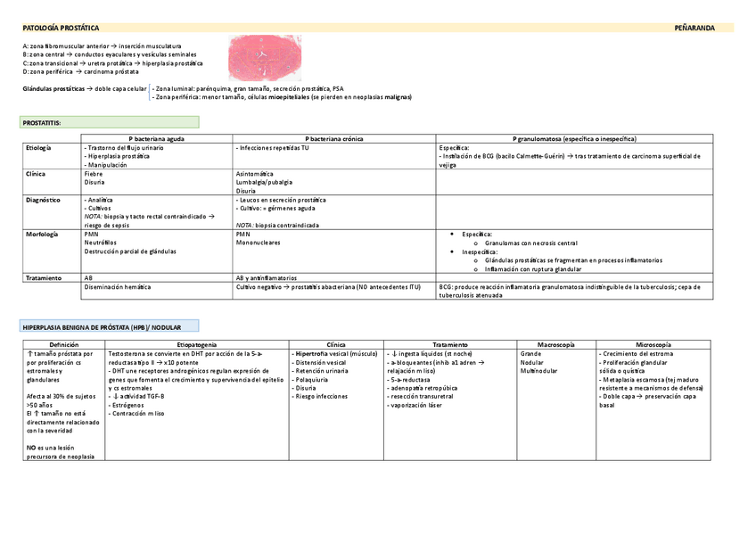756x535 pixels.
Task: Click HPB column header 'Etiopatogenia'
Action: (x=197, y=345)
